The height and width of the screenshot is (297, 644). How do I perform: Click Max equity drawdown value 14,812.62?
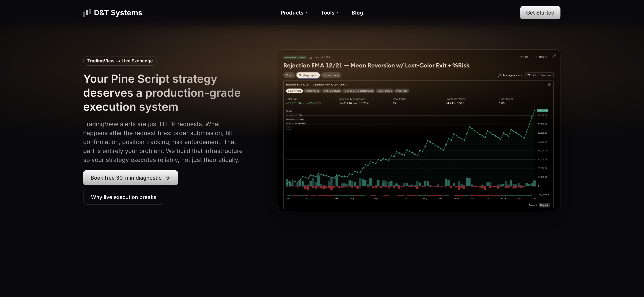(x=346, y=103)
